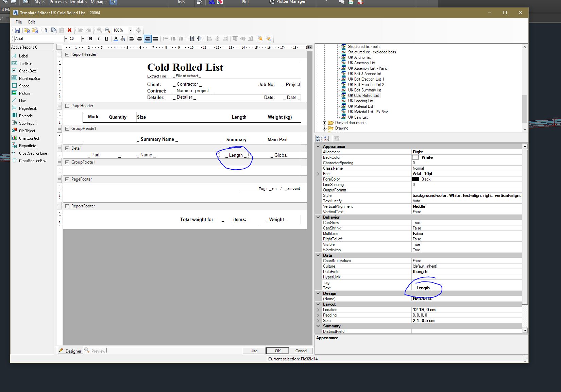Click the Send to Back icon
Image resolution: width=561 pixels, height=392 pixels.
pos(269,39)
